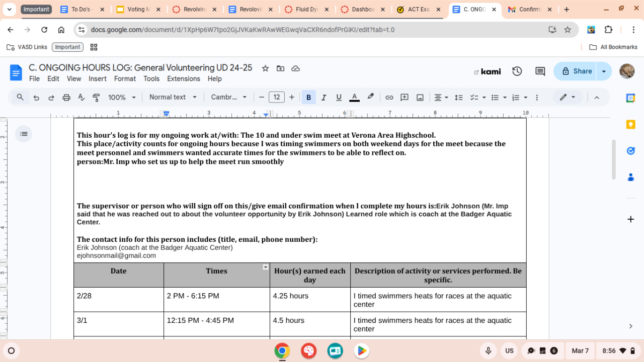Open the zoom level dropdown
The image size is (644, 362).
coord(122,98)
